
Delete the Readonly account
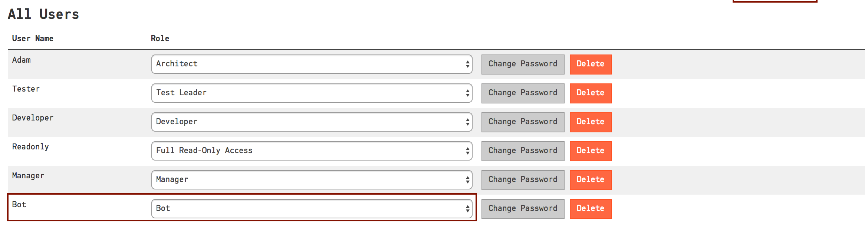pyautogui.click(x=591, y=151)
